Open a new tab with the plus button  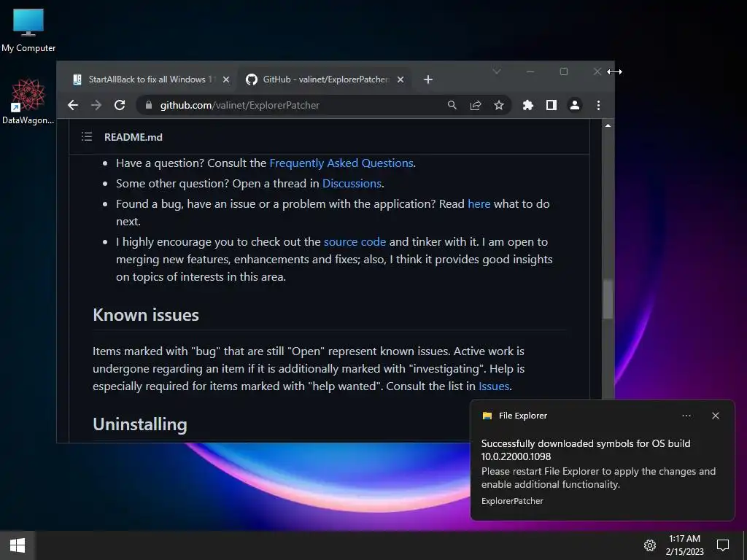click(427, 79)
